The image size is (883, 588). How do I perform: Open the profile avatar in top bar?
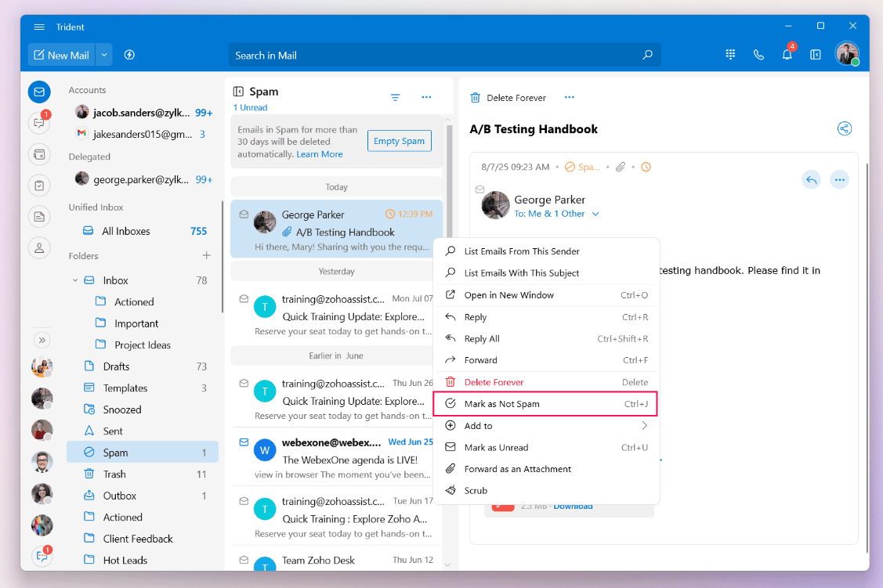click(847, 53)
